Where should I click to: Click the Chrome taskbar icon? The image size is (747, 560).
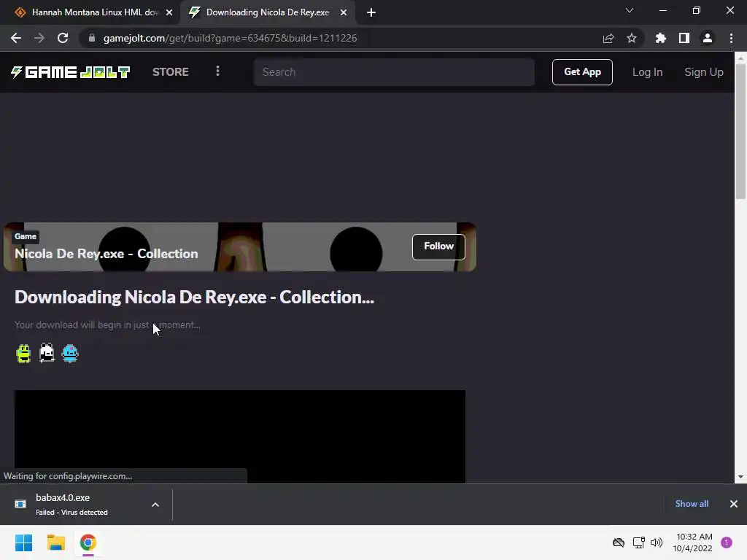point(88,542)
